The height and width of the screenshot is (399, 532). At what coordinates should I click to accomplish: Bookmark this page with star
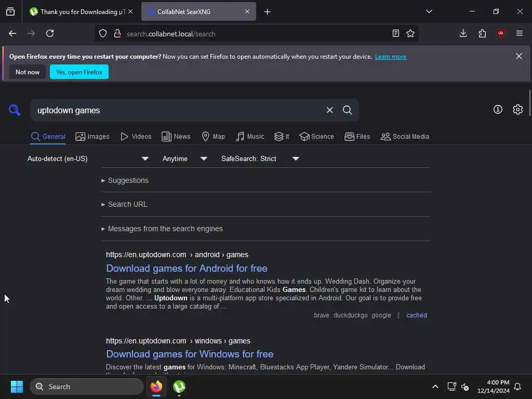click(x=410, y=33)
